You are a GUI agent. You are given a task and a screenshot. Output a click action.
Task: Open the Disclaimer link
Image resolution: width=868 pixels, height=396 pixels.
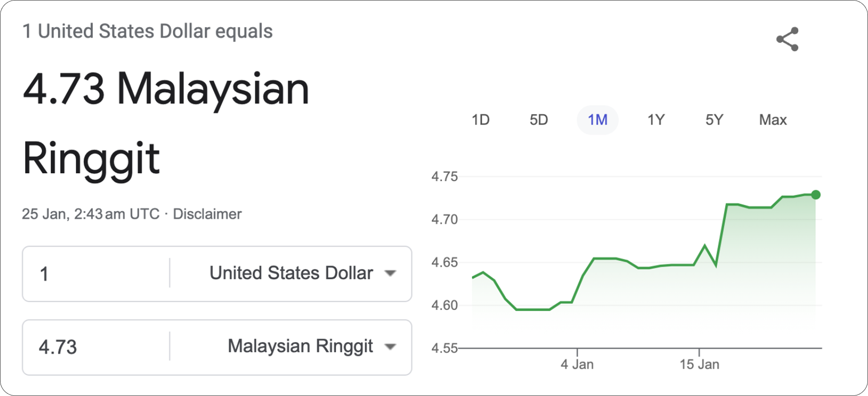tap(207, 214)
